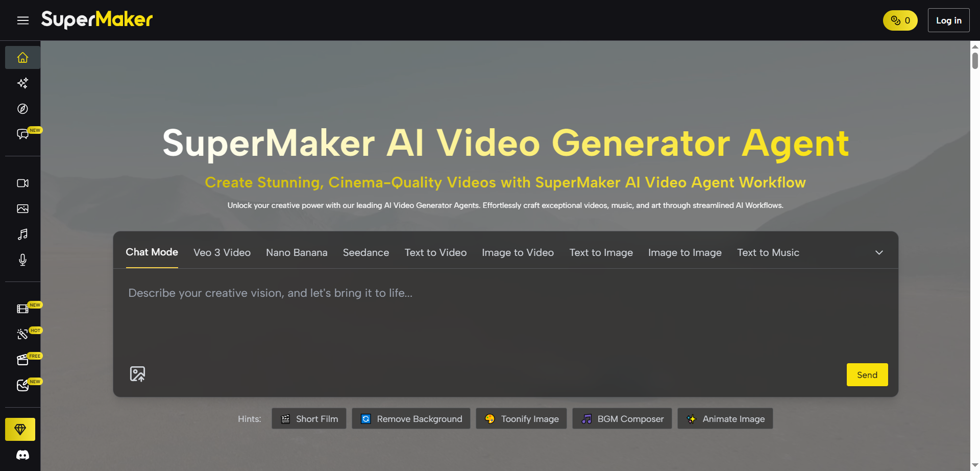Open the AI sparkles sidebar icon
The height and width of the screenshot is (471, 980).
click(x=22, y=83)
